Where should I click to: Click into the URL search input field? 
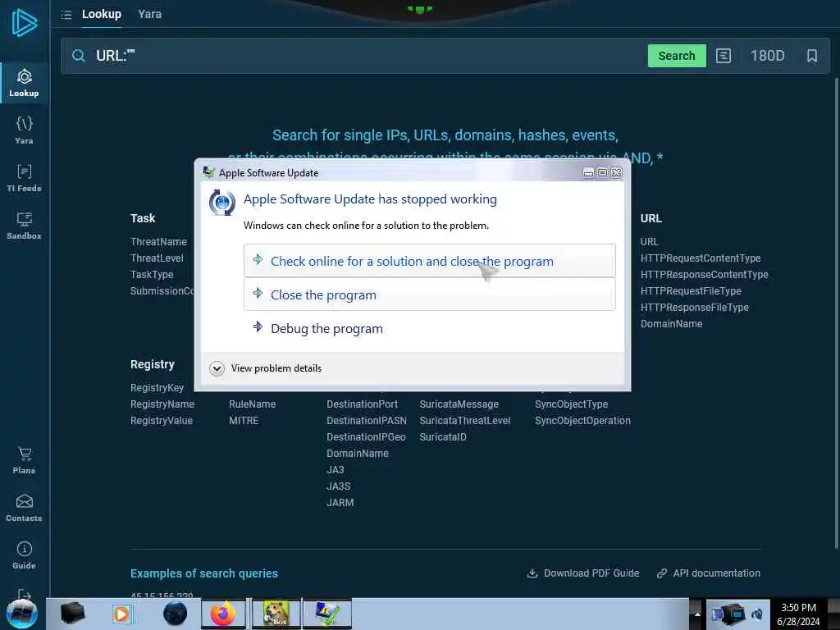coord(367,56)
